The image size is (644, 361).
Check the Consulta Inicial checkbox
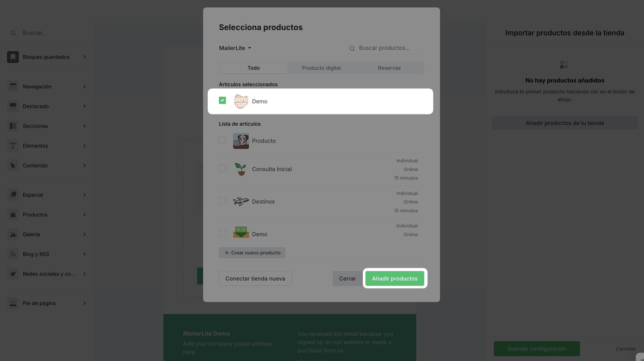click(222, 168)
